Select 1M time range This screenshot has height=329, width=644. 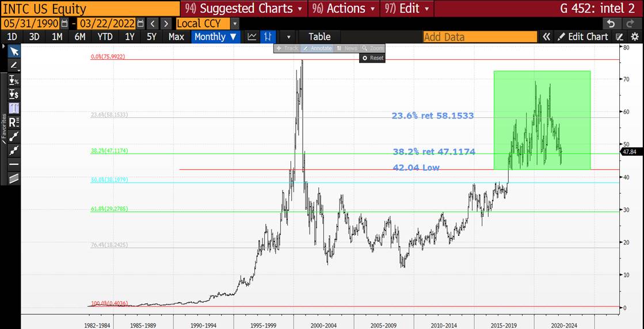click(x=57, y=37)
